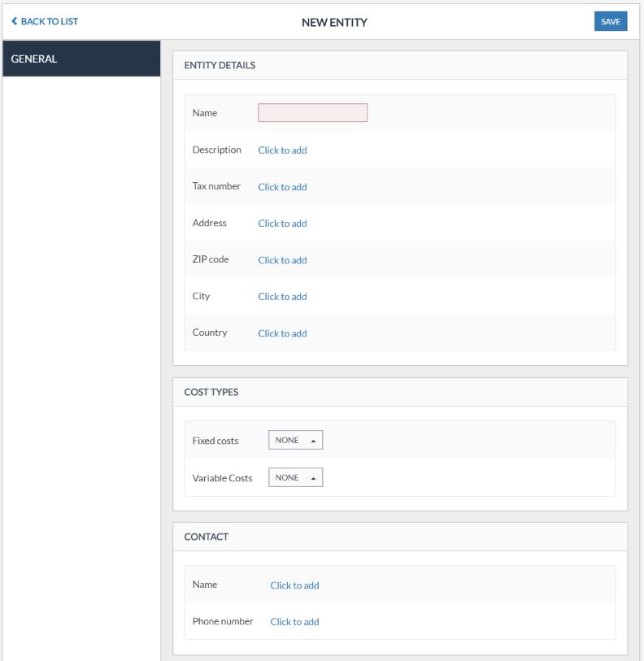Add a Tax number via Click to add
This screenshot has height=661, width=644.
[x=282, y=187]
